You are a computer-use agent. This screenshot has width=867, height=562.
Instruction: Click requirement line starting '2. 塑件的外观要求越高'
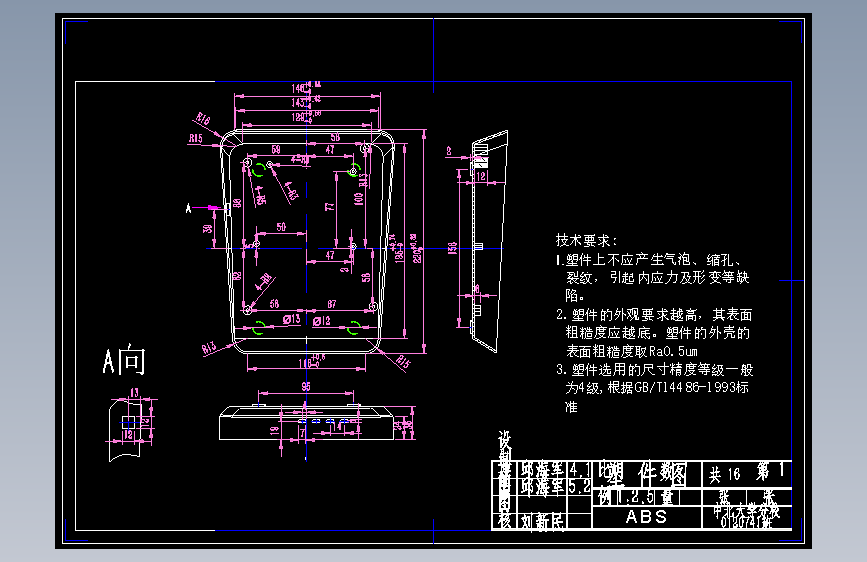(x=654, y=315)
